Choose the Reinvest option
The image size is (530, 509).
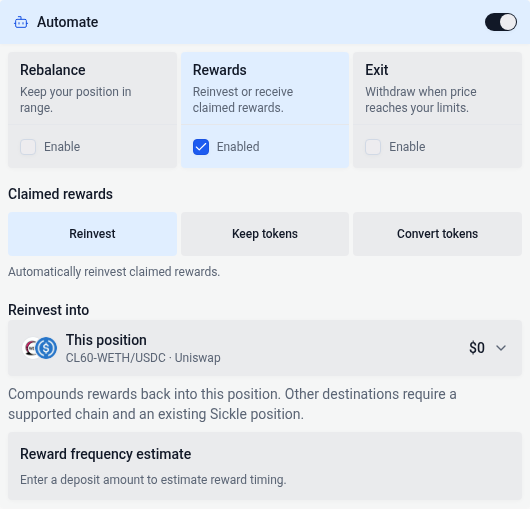click(92, 234)
